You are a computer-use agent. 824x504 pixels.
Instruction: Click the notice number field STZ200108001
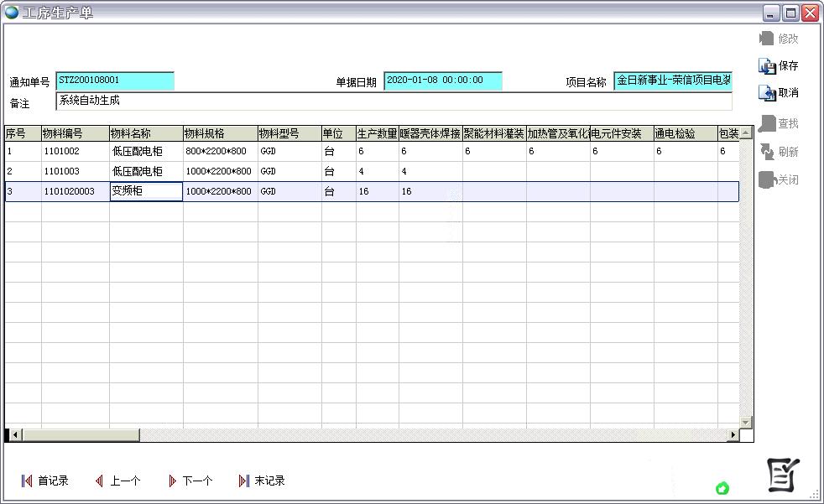click(115, 81)
